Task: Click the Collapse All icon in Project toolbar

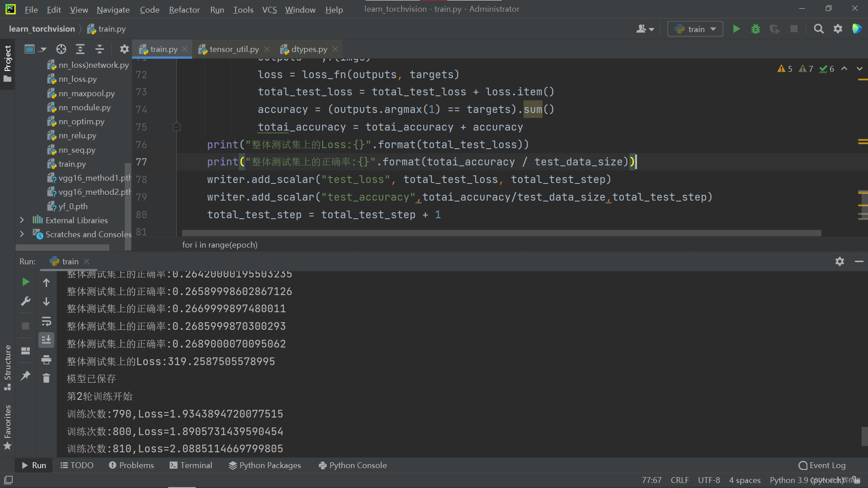Action: [99, 49]
